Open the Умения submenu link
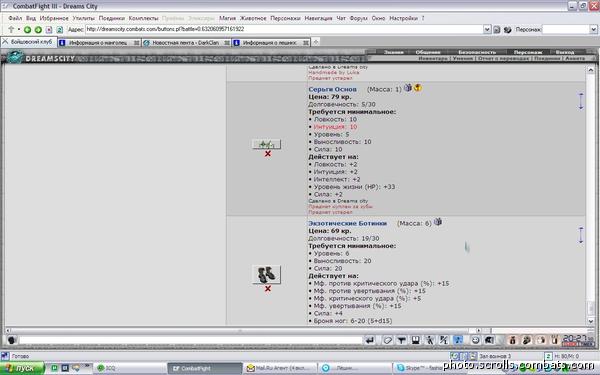This screenshot has height=375, width=600. click(463, 59)
